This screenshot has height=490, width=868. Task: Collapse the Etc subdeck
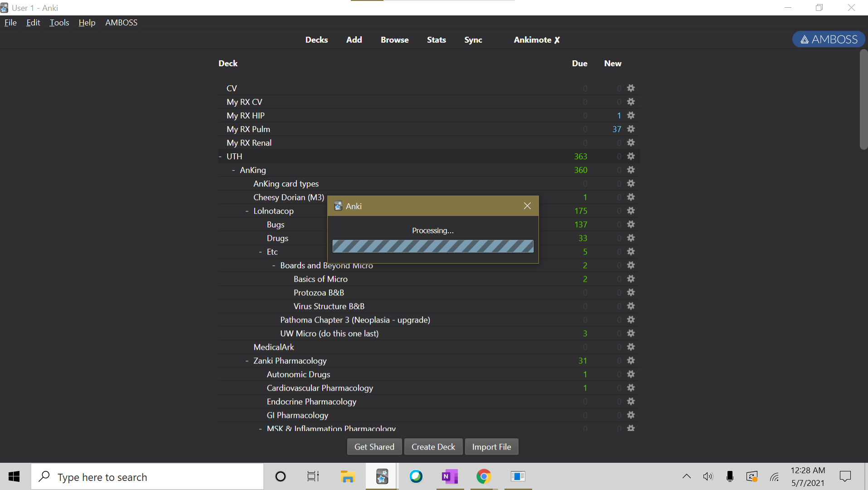(x=261, y=252)
